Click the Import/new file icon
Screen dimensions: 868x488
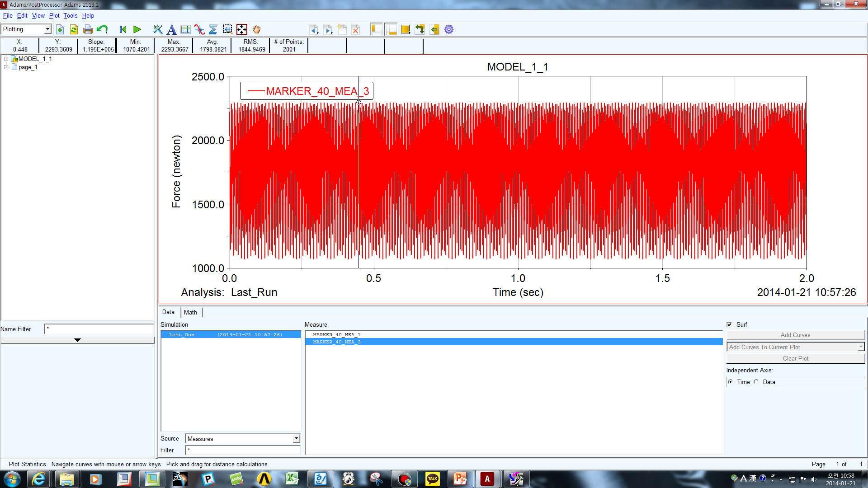tap(60, 30)
